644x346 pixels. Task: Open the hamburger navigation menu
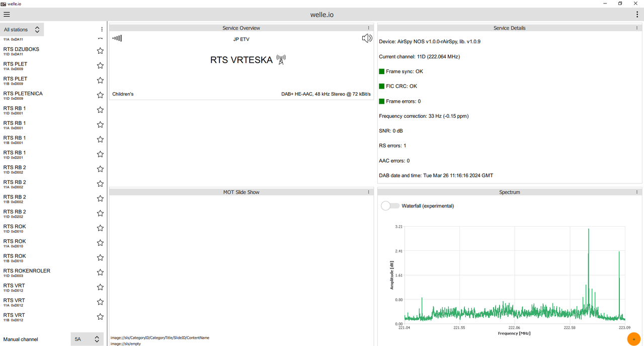coord(7,15)
